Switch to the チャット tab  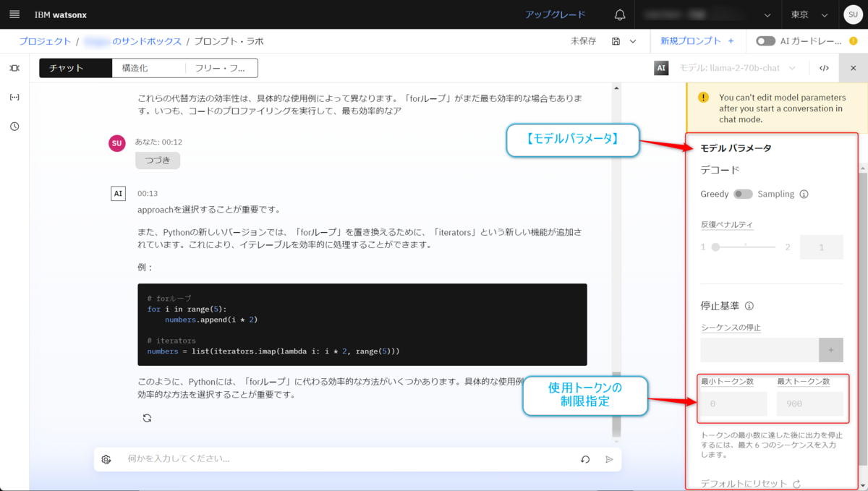pyautogui.click(x=76, y=68)
